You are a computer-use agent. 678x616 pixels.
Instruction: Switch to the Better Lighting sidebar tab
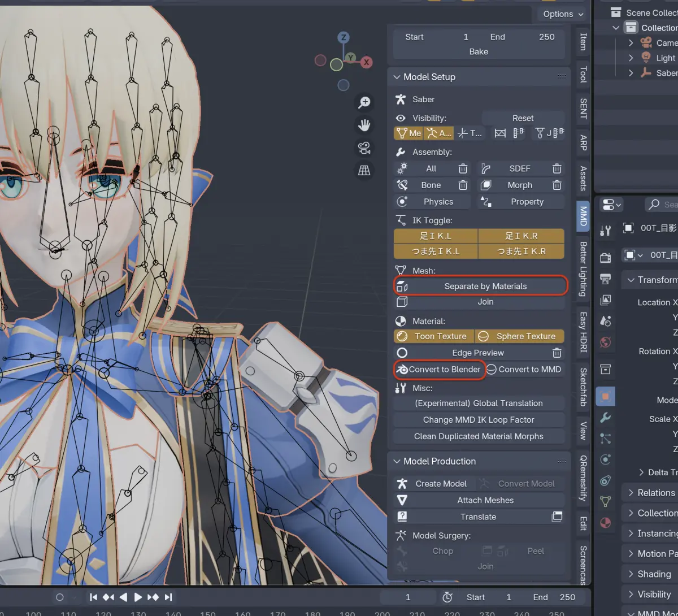tap(583, 268)
